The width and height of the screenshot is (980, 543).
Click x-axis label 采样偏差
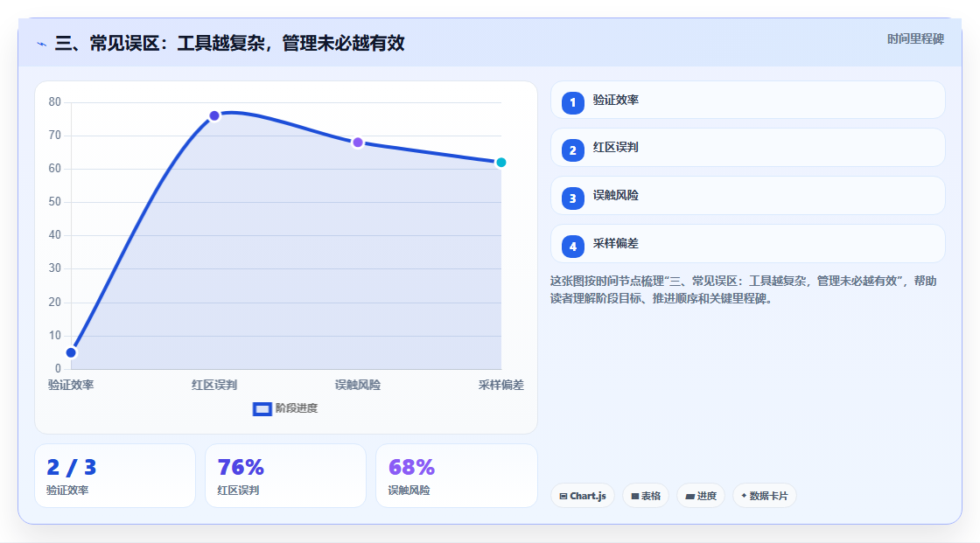[x=501, y=385]
